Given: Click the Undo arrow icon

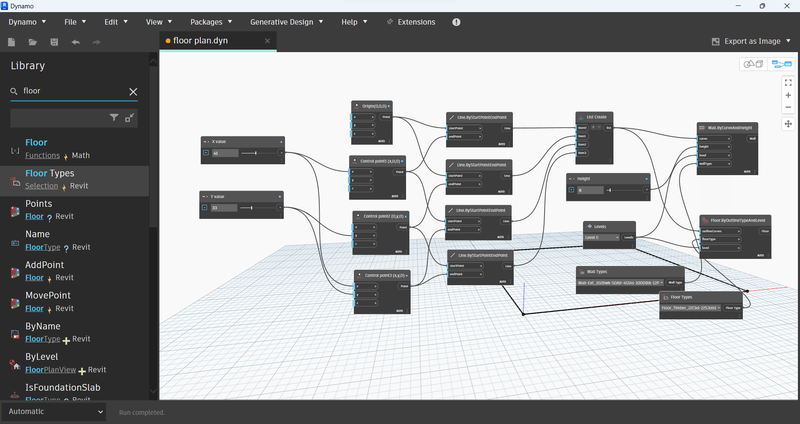Looking at the screenshot, I should click(76, 42).
